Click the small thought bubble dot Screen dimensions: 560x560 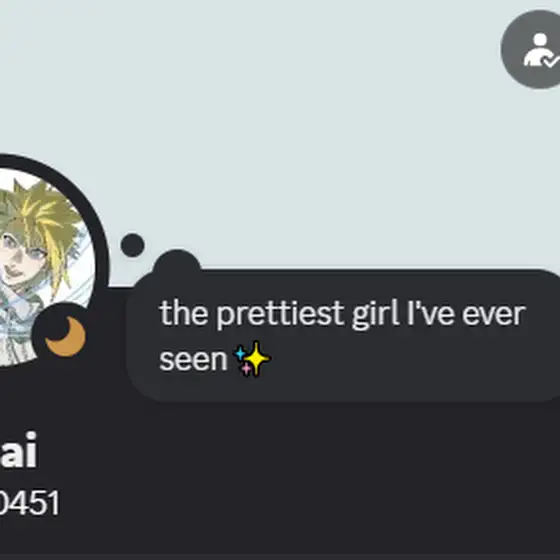click(132, 245)
